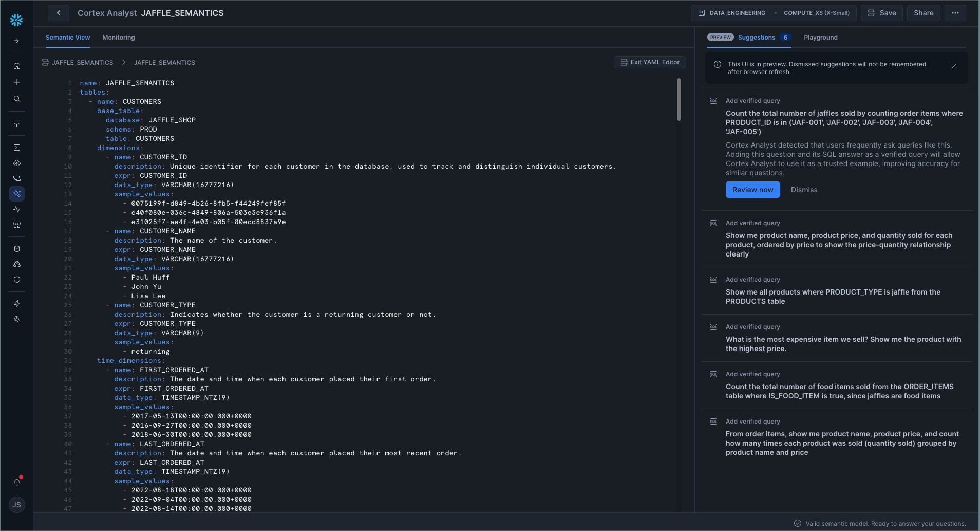
Task: Open the three-node Data Sharing sidebar icon
Action: tap(17, 264)
